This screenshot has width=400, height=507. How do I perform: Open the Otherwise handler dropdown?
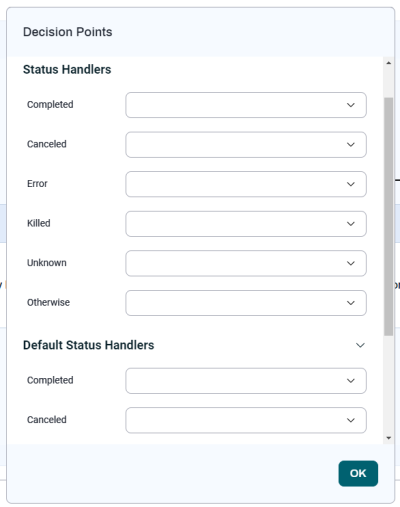[246, 303]
